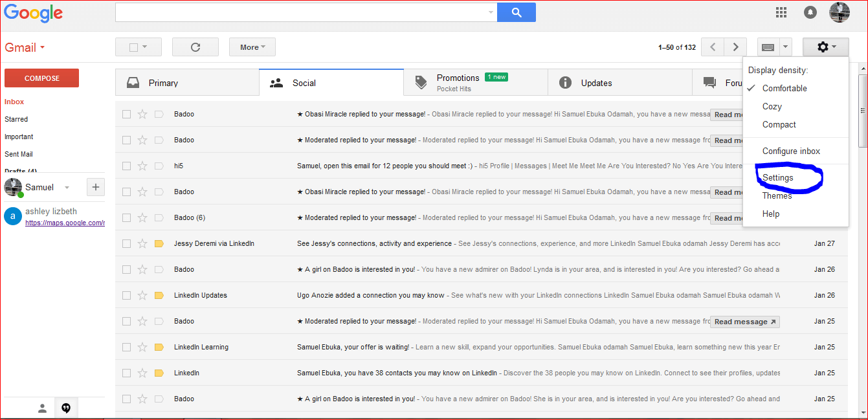868x420 pixels.
Task: Star the LinkedIn Learning email
Action: point(142,347)
